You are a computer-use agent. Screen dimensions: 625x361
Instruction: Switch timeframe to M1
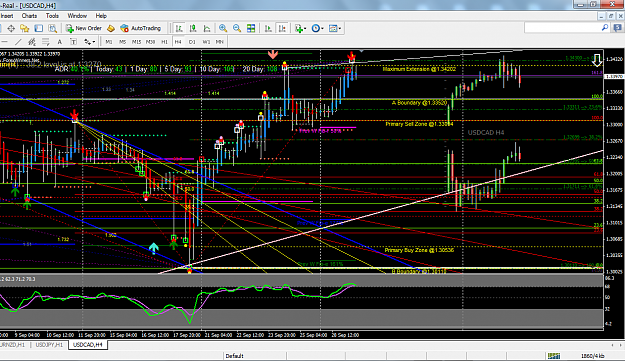[x=108, y=41]
